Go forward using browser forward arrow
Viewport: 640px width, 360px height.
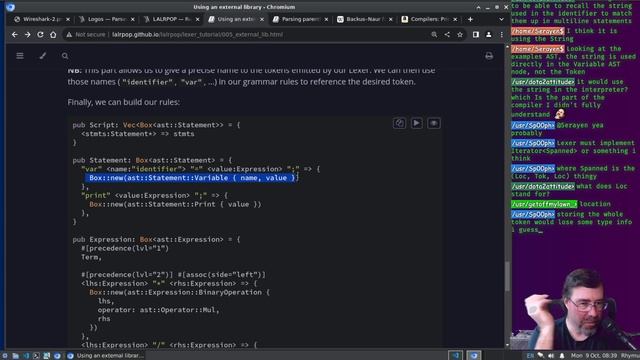(x=27, y=35)
